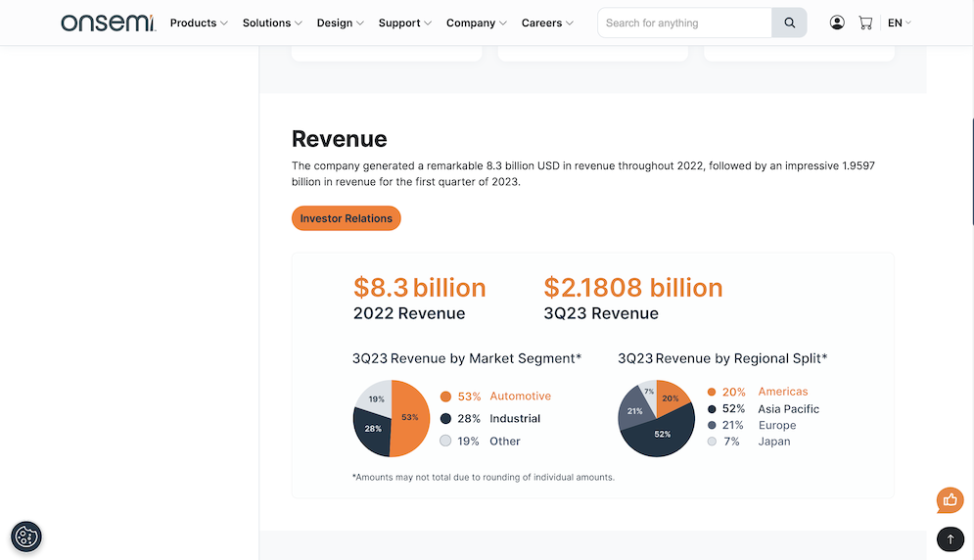This screenshot has width=974, height=560.
Task: Click the Americas legend label
Action: tap(783, 392)
